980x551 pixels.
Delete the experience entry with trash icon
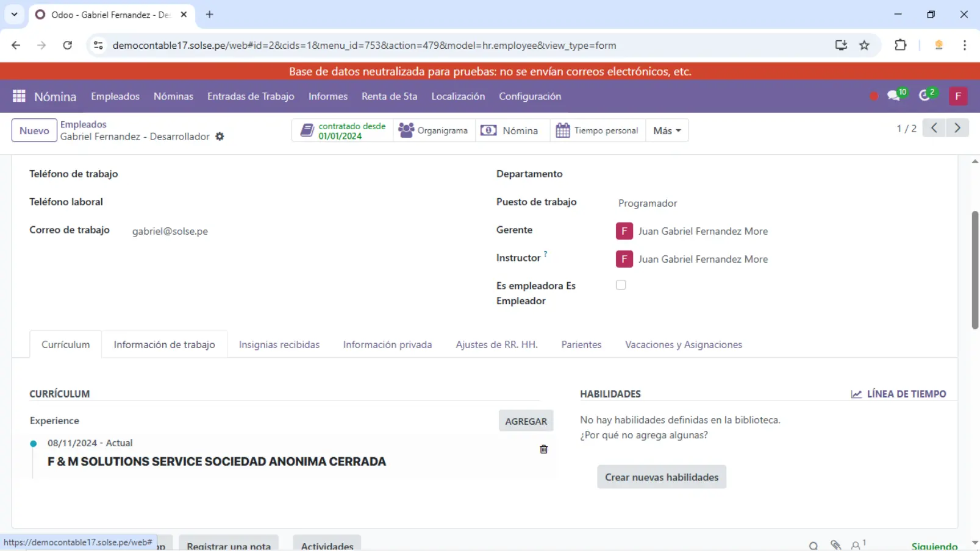click(543, 449)
